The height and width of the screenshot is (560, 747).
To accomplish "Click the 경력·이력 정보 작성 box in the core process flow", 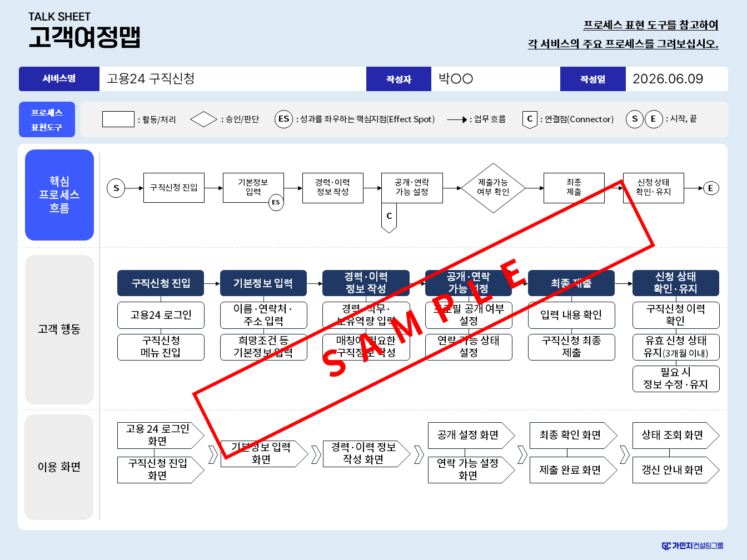I will pos(333,188).
